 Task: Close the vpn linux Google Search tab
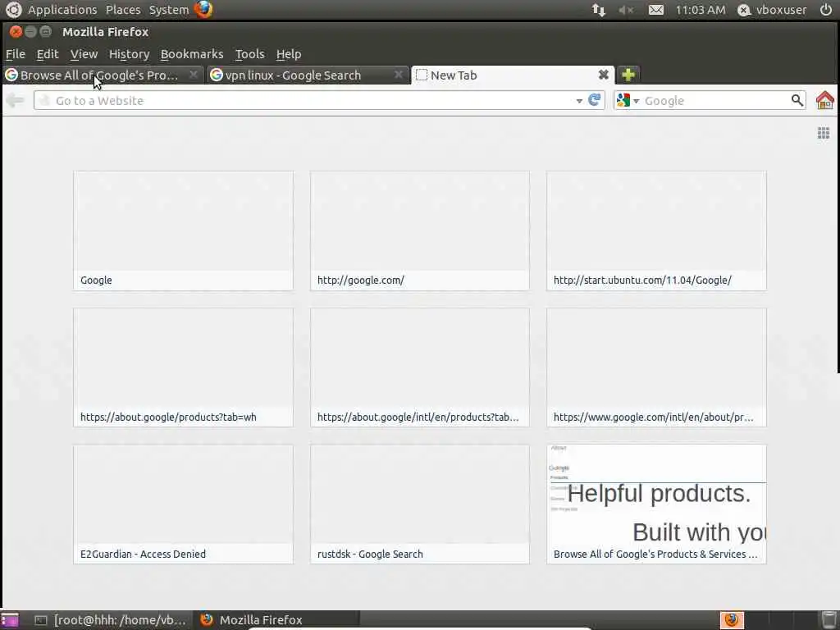click(398, 75)
